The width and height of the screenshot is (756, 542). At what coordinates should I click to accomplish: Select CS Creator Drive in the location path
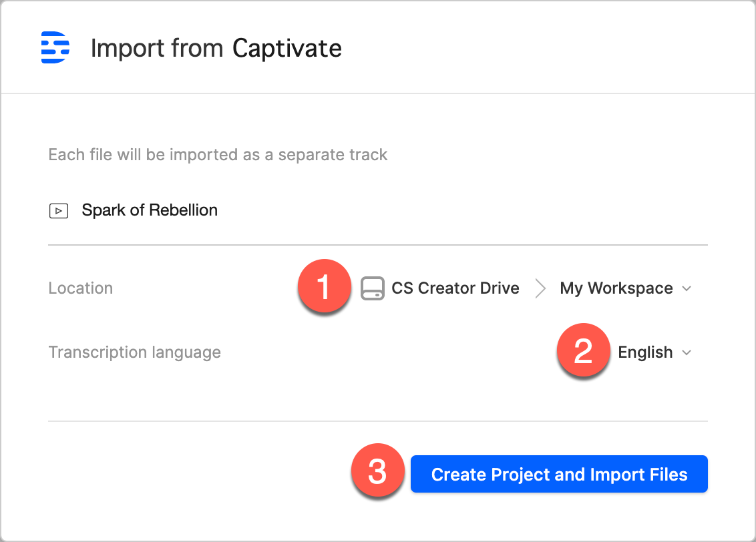tap(455, 288)
